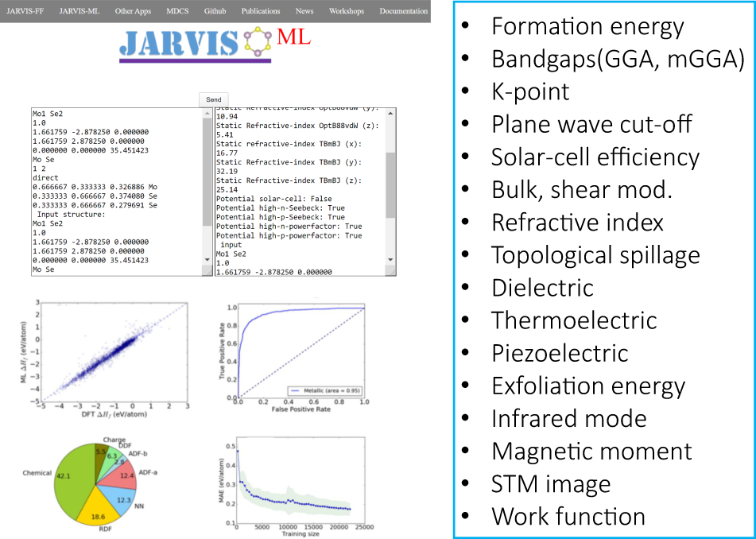Open the Publications page

click(261, 11)
